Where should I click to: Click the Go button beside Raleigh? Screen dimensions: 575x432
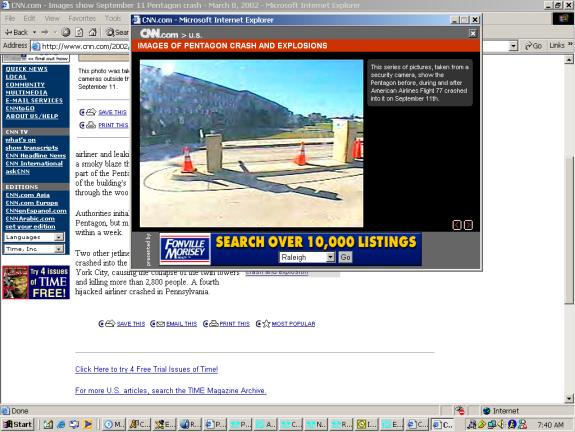(x=345, y=257)
